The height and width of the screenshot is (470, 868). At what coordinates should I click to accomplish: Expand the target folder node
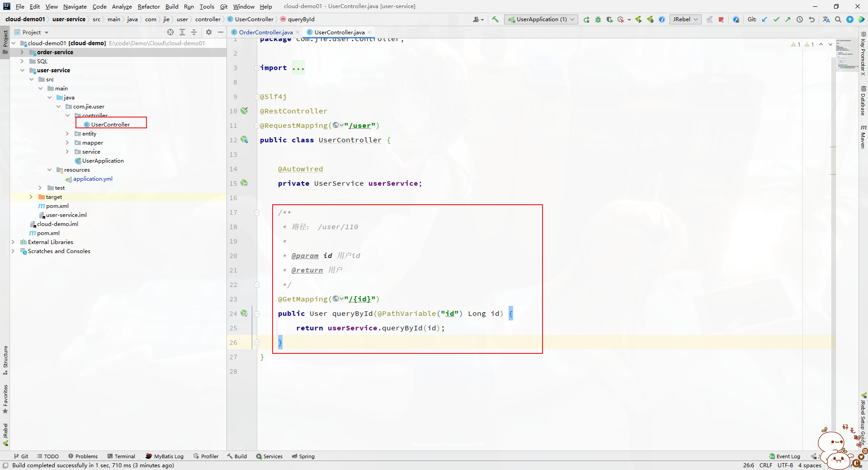pos(31,197)
